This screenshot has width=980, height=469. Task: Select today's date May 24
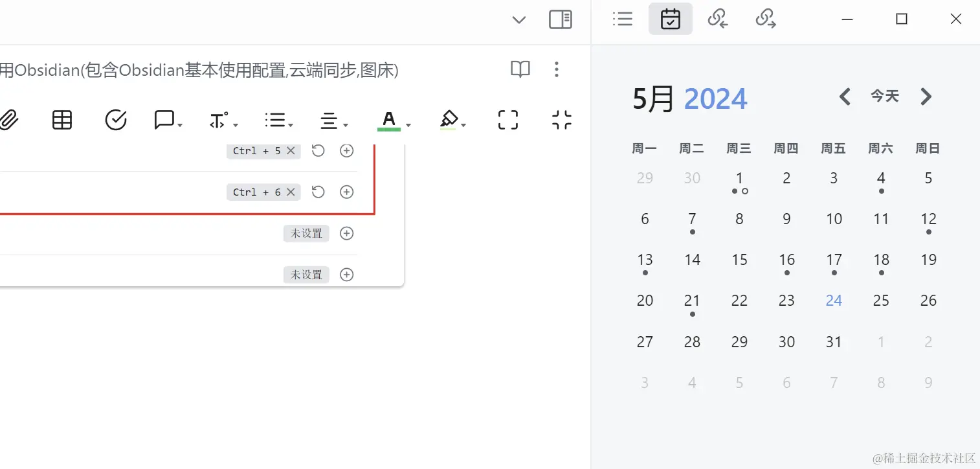pyautogui.click(x=834, y=301)
